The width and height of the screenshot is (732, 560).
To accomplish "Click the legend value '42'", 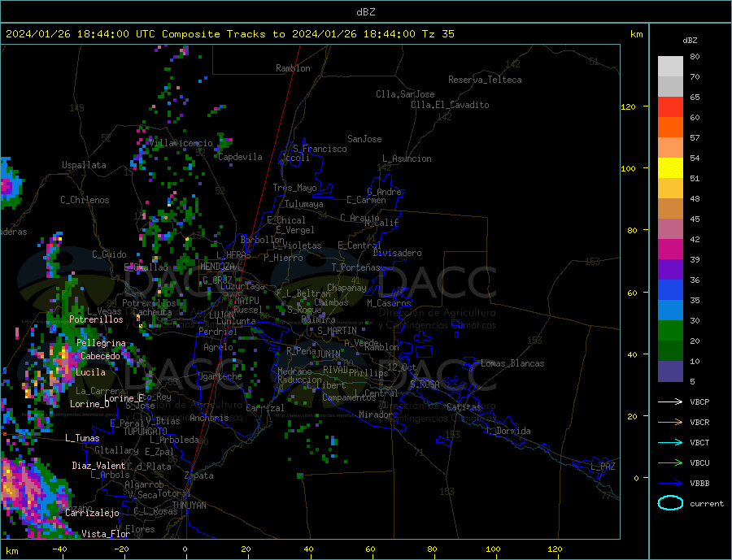I will (695, 240).
